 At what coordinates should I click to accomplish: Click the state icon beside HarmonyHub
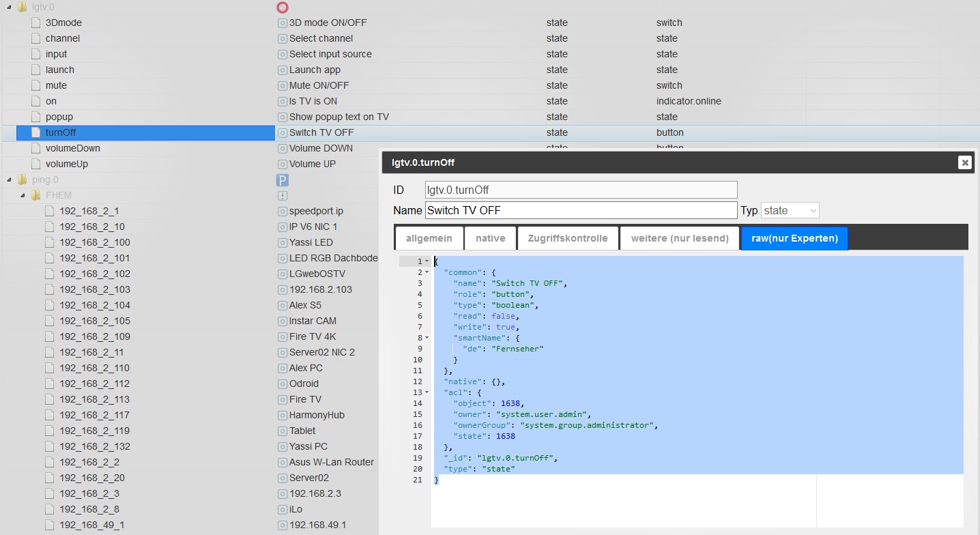tap(283, 416)
